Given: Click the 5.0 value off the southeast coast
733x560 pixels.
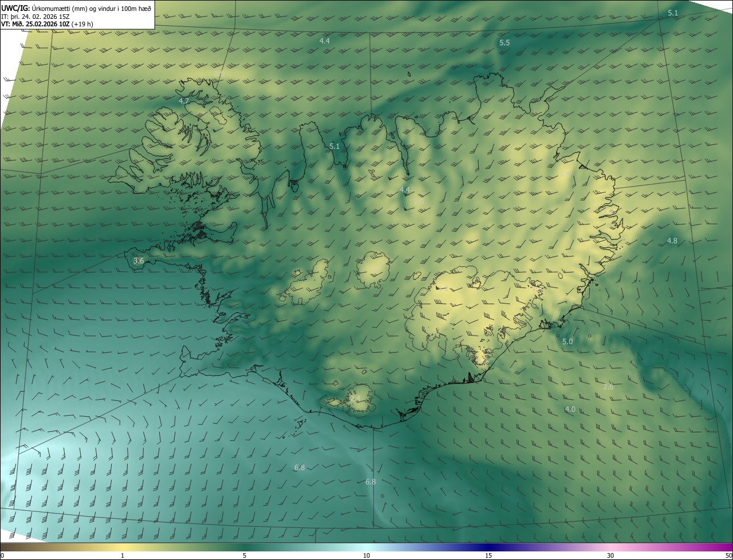Looking at the screenshot, I should [568, 342].
